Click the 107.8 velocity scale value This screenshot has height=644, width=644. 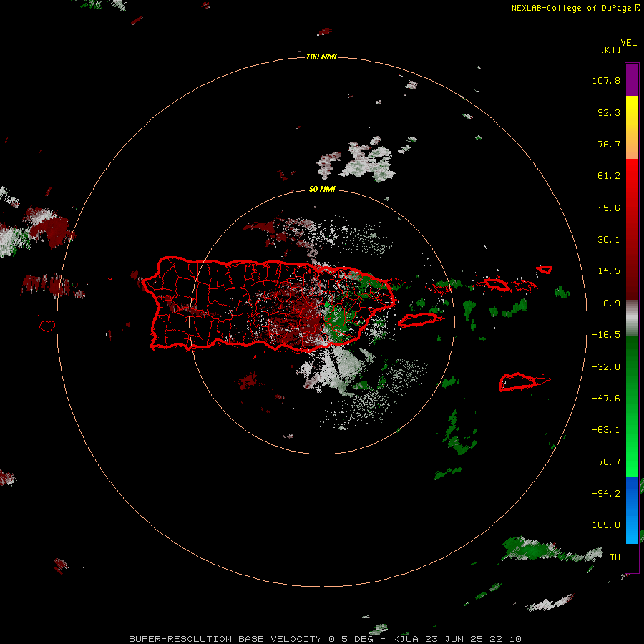point(606,80)
